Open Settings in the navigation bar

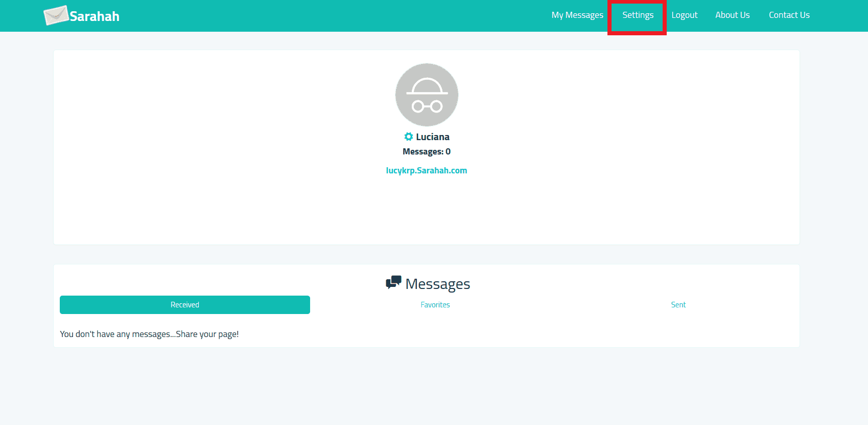(x=638, y=15)
